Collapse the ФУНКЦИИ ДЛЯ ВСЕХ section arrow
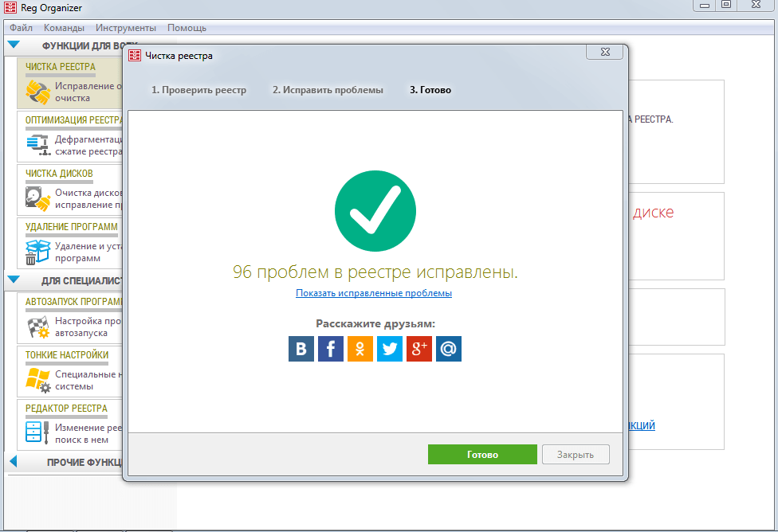This screenshot has width=778, height=532. point(14,45)
